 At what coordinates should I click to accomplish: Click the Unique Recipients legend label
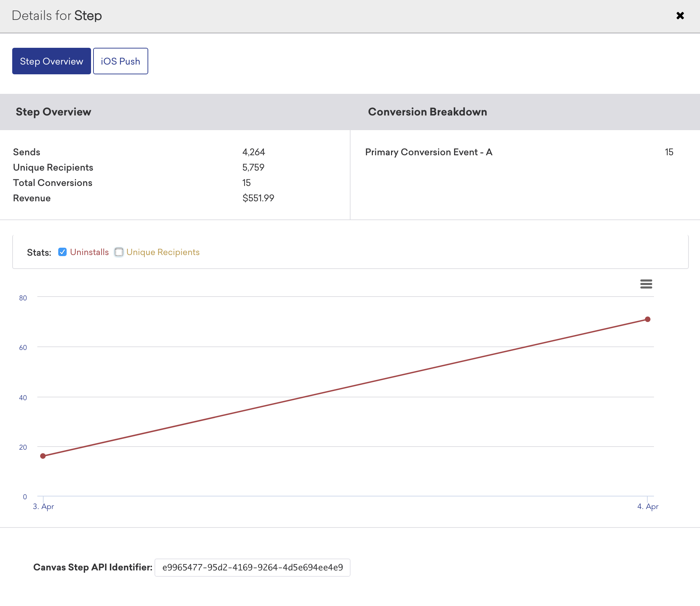click(163, 252)
